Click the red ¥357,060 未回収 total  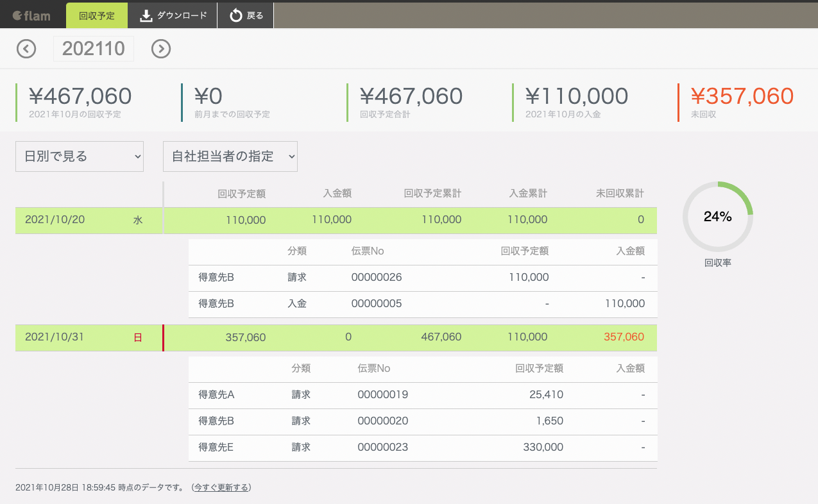pos(742,96)
